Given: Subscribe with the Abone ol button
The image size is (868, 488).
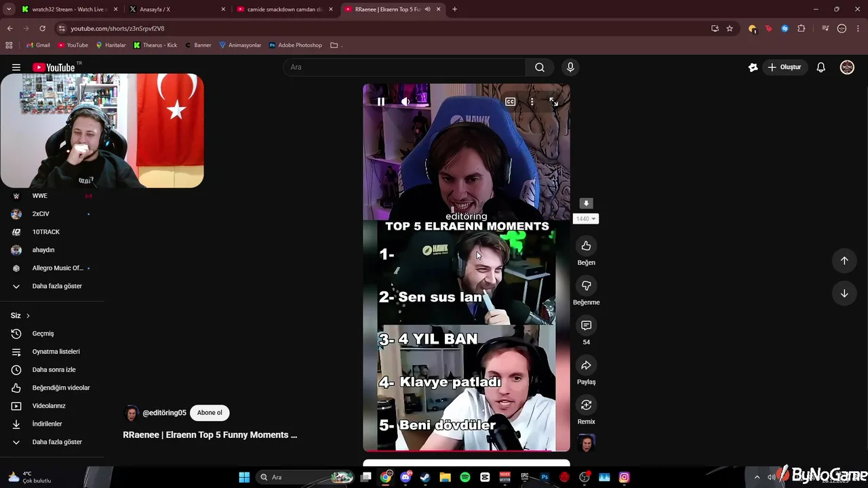Looking at the screenshot, I should pyautogui.click(x=210, y=413).
